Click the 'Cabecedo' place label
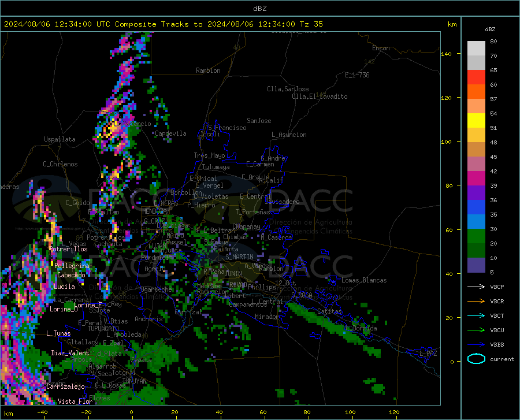The image size is (520, 420). (71, 275)
